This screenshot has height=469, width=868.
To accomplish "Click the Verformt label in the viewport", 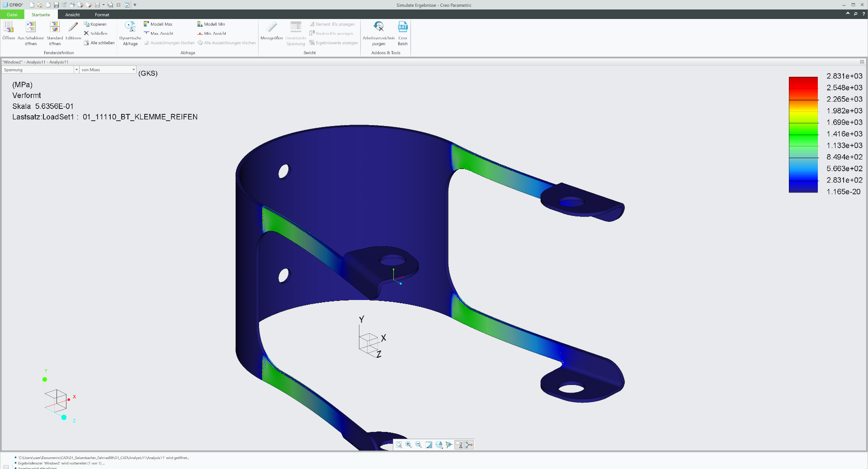I will click(x=27, y=95).
